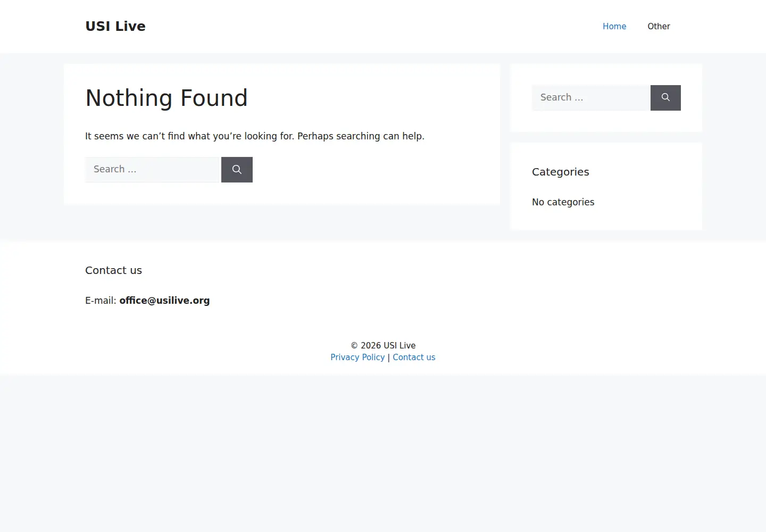The height and width of the screenshot is (532, 766).
Task: Click the USI Live site title
Action: [115, 26]
